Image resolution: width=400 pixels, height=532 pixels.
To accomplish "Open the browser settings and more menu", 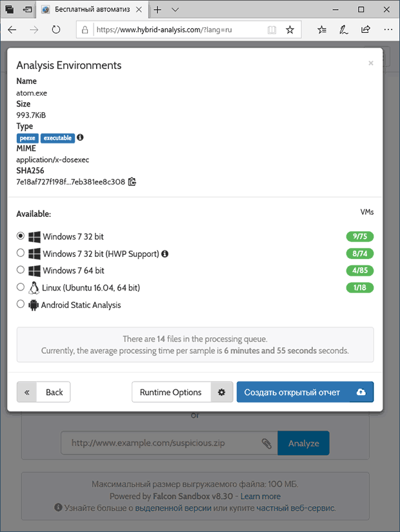I will coord(388,30).
